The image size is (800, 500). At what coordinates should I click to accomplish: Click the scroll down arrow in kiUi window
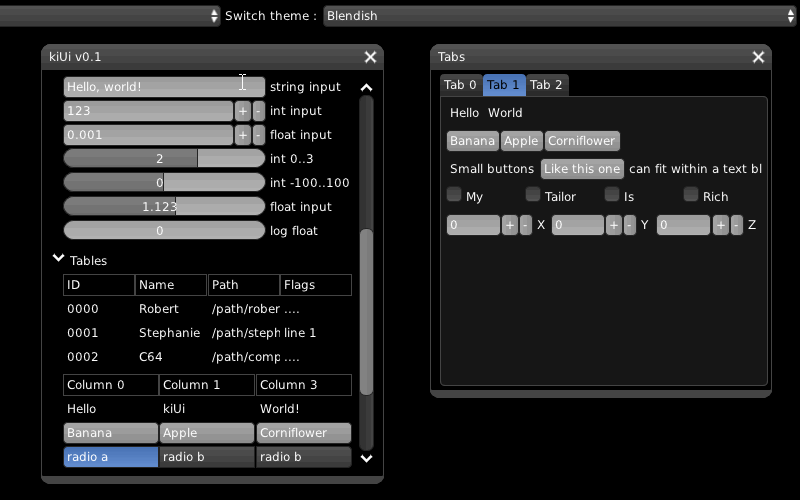(x=366, y=458)
